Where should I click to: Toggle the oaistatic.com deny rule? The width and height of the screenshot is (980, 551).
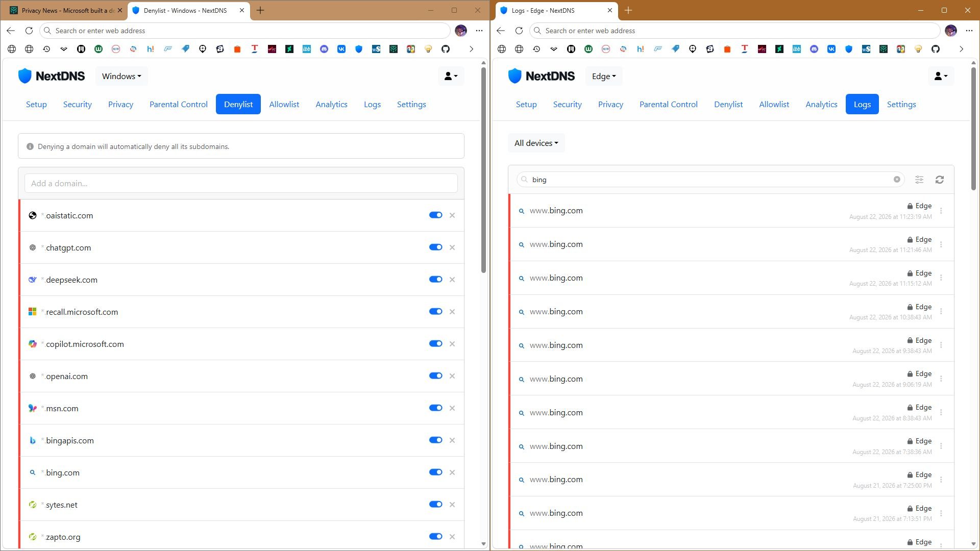pos(436,215)
